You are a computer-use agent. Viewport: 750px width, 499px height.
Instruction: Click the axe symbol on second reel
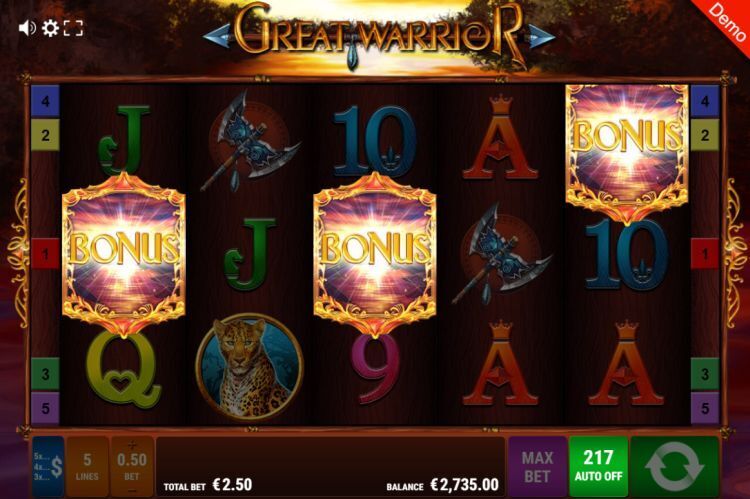(250, 142)
